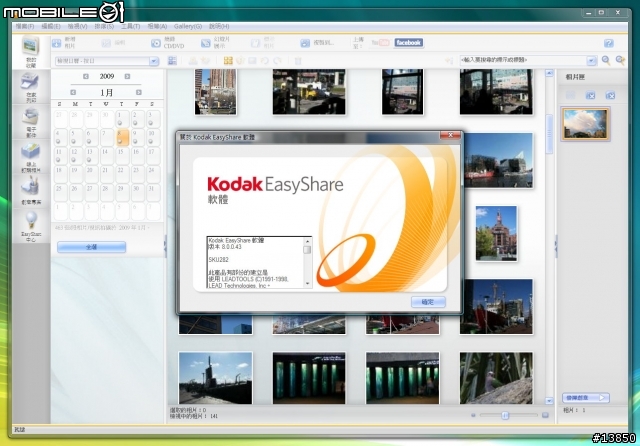Open the 編輯(E) menu
This screenshot has height=446, width=640.
[x=51, y=26]
